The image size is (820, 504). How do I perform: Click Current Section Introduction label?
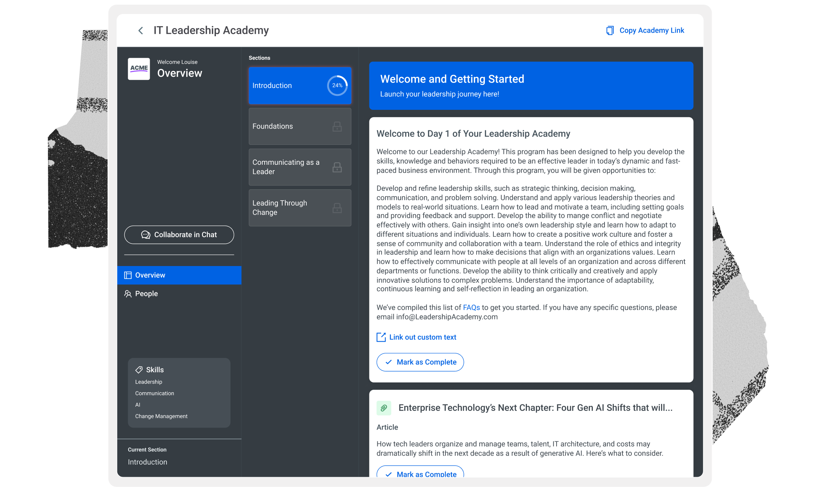pos(147,462)
